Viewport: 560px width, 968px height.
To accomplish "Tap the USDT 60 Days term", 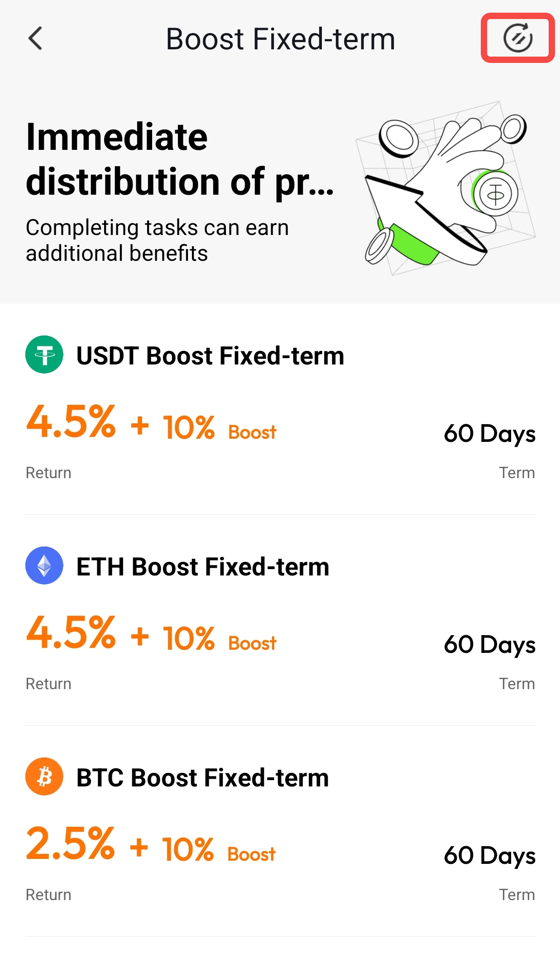I will click(x=489, y=434).
